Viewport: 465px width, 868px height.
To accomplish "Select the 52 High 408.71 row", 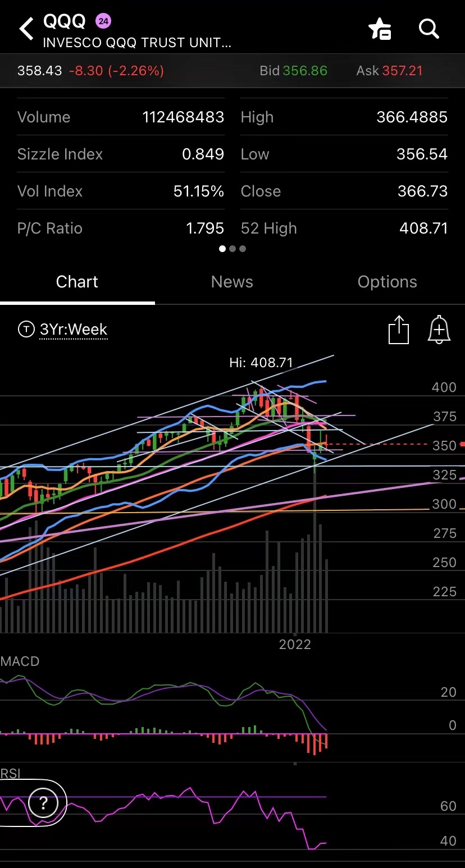I will coord(344,228).
